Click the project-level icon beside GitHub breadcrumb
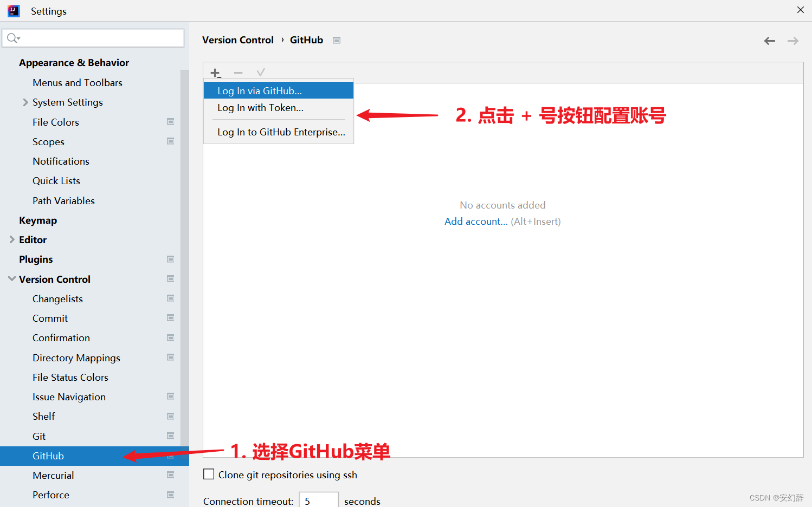The image size is (812, 507). 337,40
